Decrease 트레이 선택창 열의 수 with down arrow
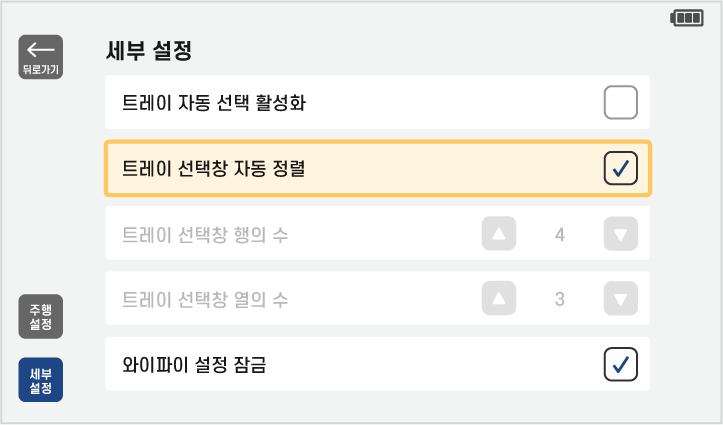The width and height of the screenshot is (723, 425). (x=620, y=298)
